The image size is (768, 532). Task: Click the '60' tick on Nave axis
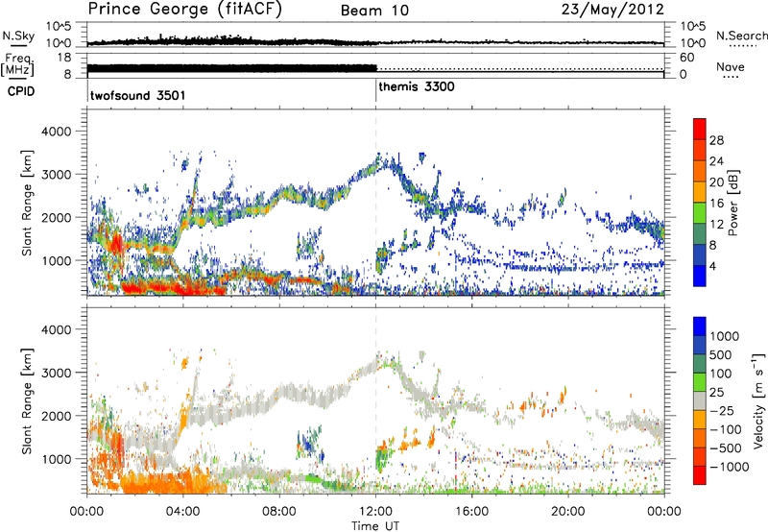point(686,58)
